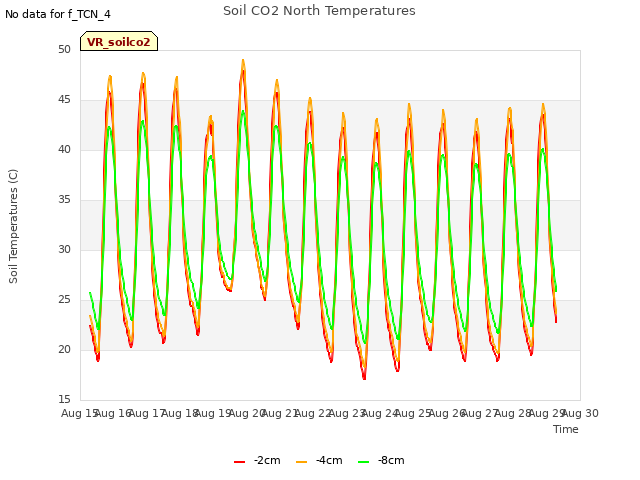Image resolution: width=640 pixels, height=480 pixels.
Task: Click the red -2cm legend line swatch
Action: (x=240, y=462)
